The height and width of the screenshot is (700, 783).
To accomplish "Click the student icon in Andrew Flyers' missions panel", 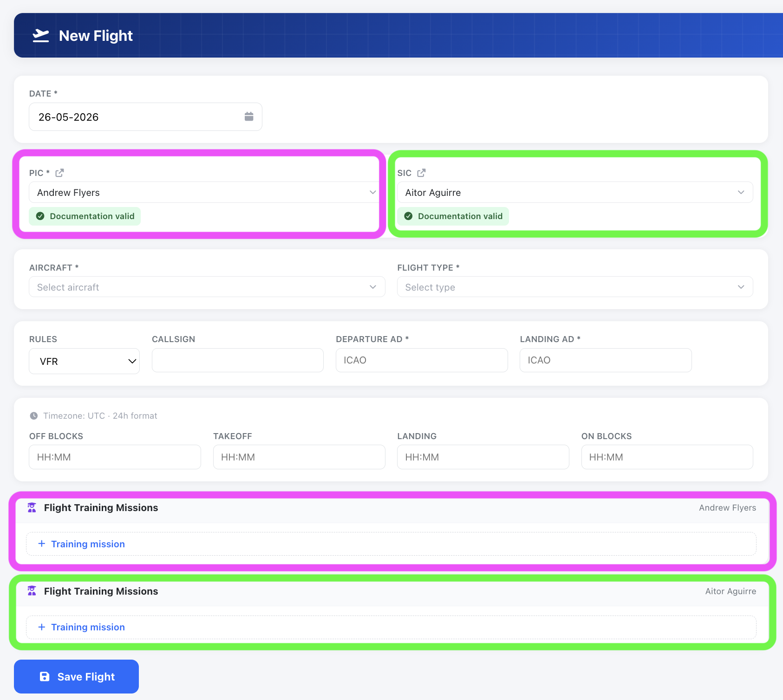I will click(x=32, y=507).
